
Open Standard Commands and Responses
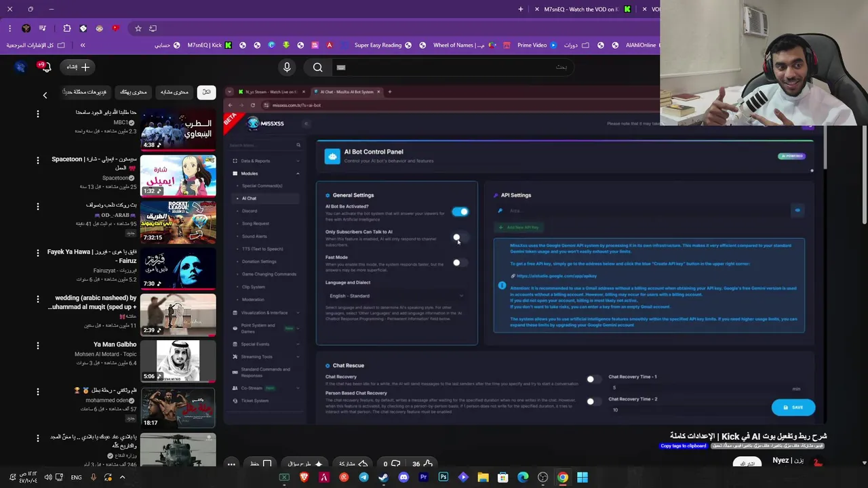click(264, 372)
